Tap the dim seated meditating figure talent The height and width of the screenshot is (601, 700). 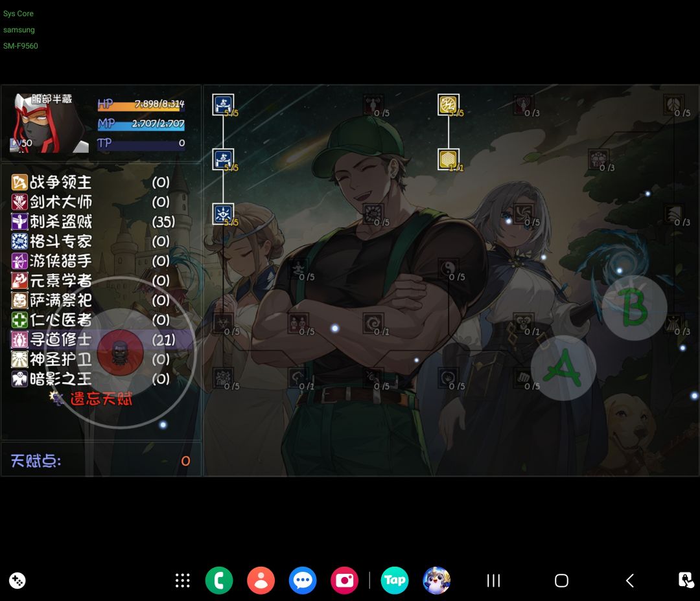pos(297,268)
